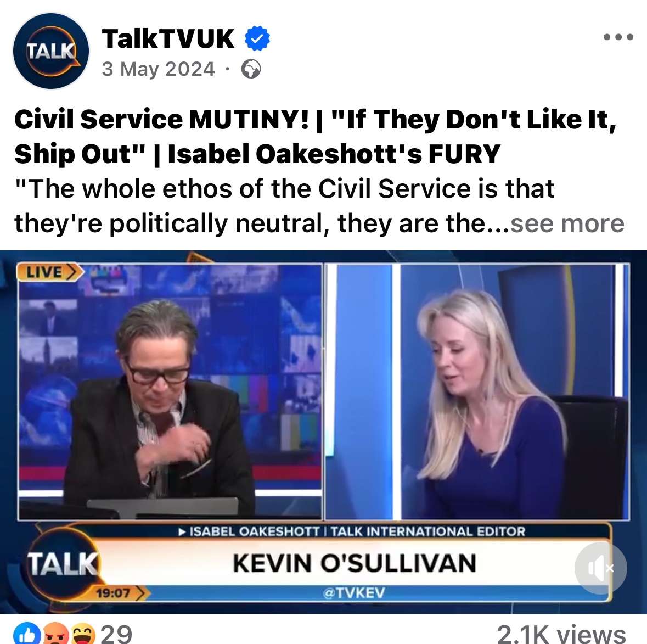Click the 2.1K views counter
The height and width of the screenshot is (644, 647).
click(561, 634)
